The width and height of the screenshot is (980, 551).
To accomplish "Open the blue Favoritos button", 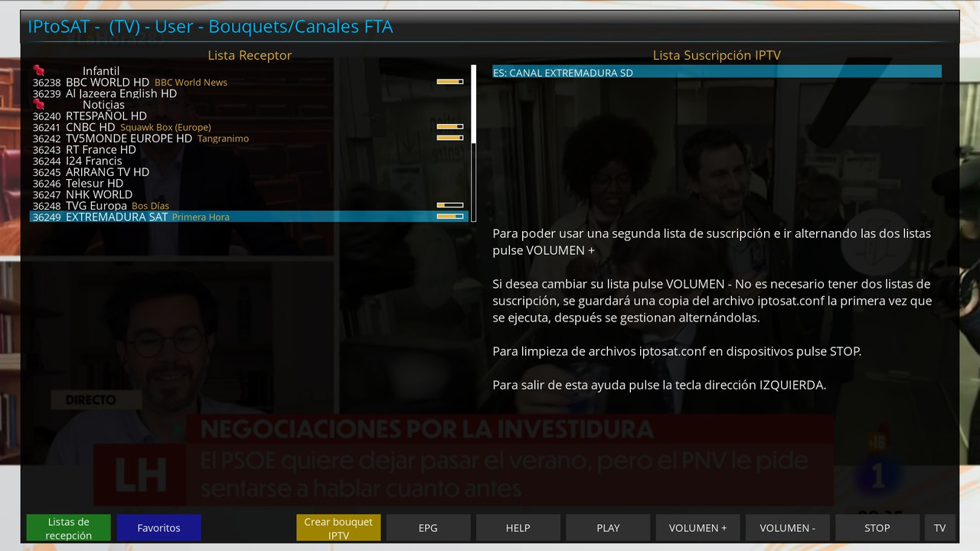I will (158, 528).
